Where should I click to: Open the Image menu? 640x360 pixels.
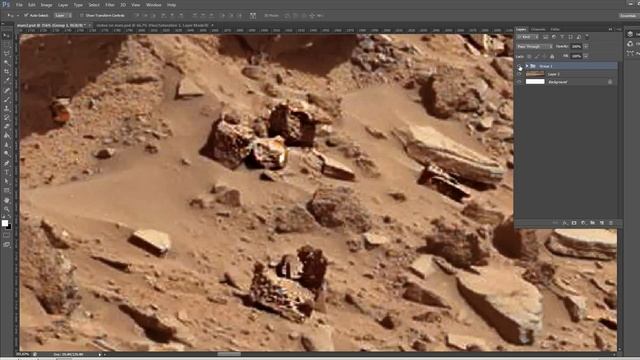[x=46, y=5]
